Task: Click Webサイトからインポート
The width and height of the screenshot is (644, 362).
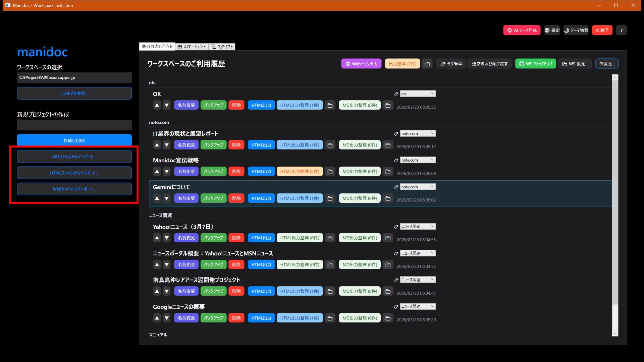Action: tap(74, 189)
